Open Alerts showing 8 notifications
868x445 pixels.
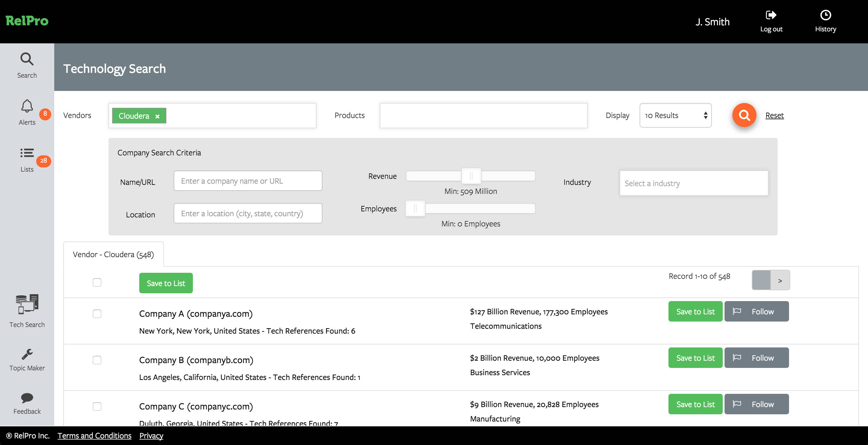[27, 112]
